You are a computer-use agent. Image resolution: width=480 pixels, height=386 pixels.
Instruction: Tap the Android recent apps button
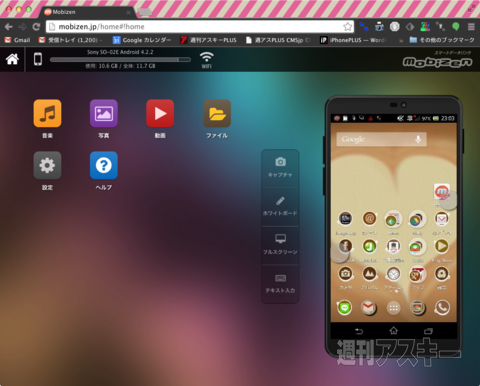pyautogui.click(x=428, y=331)
